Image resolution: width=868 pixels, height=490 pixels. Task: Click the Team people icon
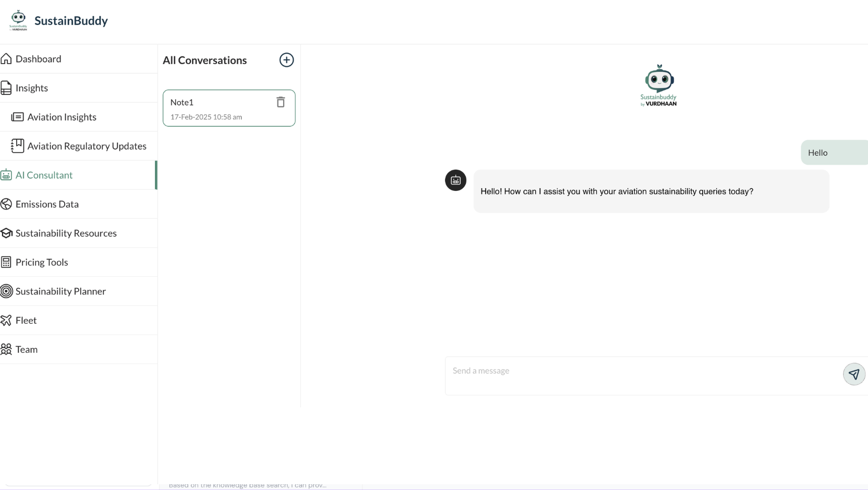6,349
